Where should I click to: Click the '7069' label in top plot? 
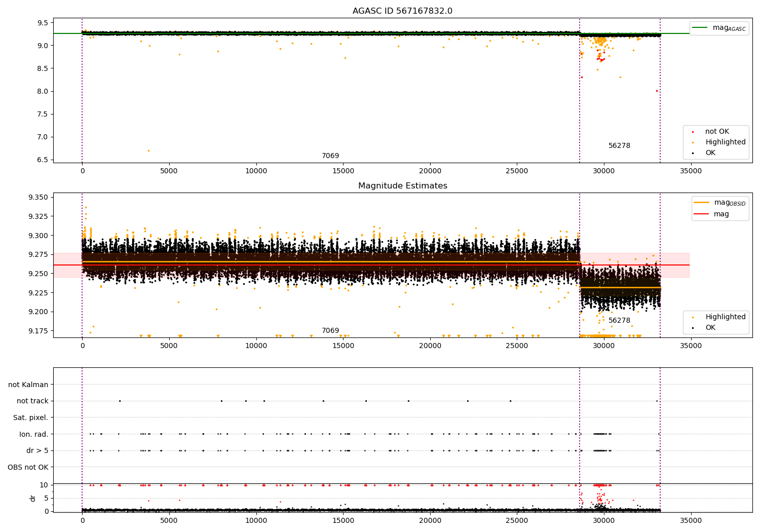330,156
